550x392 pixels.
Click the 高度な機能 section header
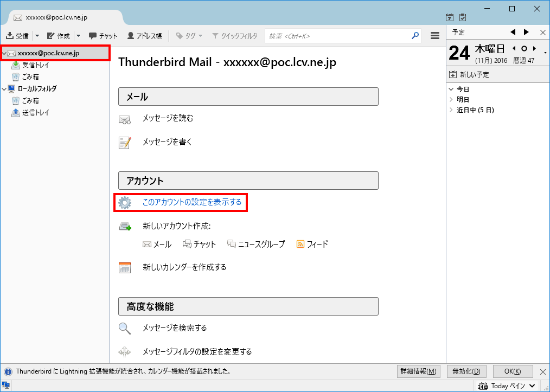click(x=248, y=306)
